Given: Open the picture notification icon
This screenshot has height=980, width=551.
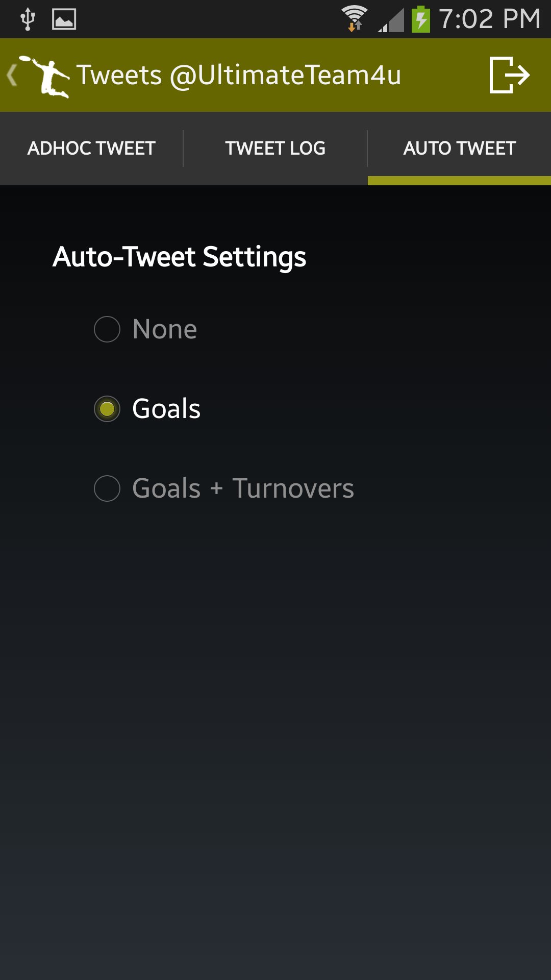Looking at the screenshot, I should [64, 19].
